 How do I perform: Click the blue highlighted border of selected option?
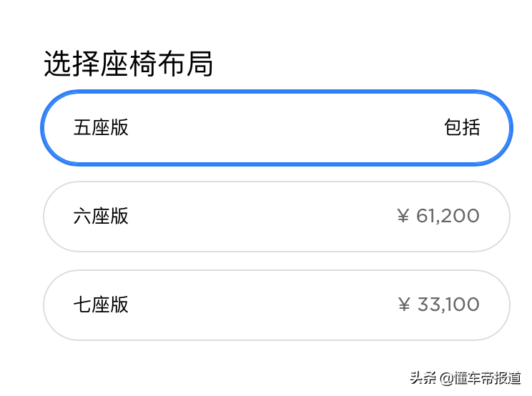276,93
